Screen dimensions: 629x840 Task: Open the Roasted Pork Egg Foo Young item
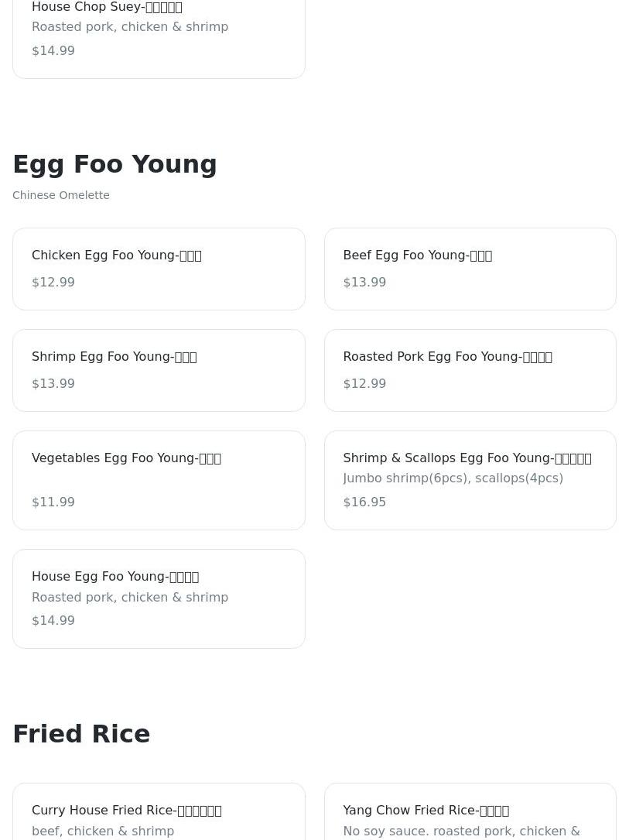pos(470,369)
